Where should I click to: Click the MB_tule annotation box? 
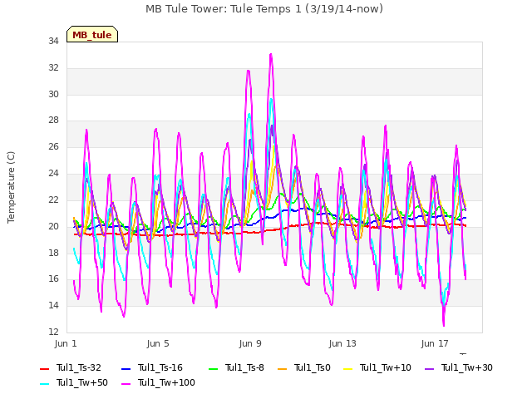(x=92, y=34)
